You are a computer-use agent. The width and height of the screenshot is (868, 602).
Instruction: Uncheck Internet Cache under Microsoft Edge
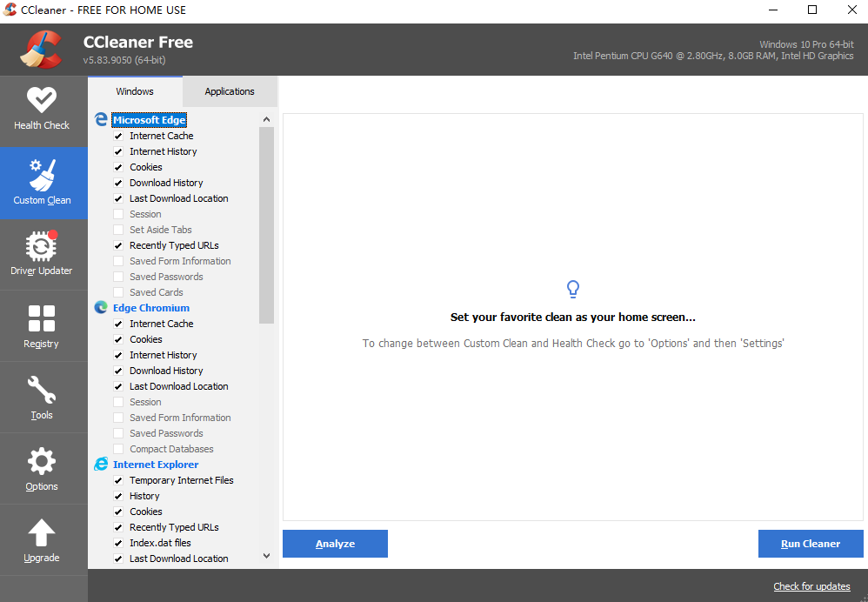tap(118, 136)
